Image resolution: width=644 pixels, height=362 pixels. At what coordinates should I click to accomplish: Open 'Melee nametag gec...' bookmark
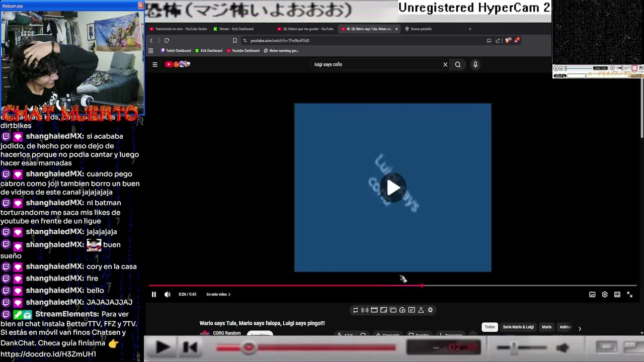coord(281,51)
